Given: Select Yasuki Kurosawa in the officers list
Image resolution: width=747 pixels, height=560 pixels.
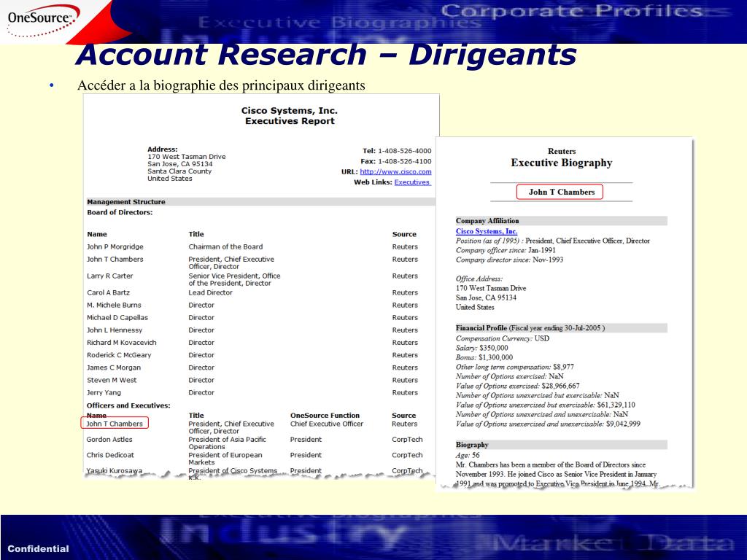Looking at the screenshot, I should tap(114, 470).
